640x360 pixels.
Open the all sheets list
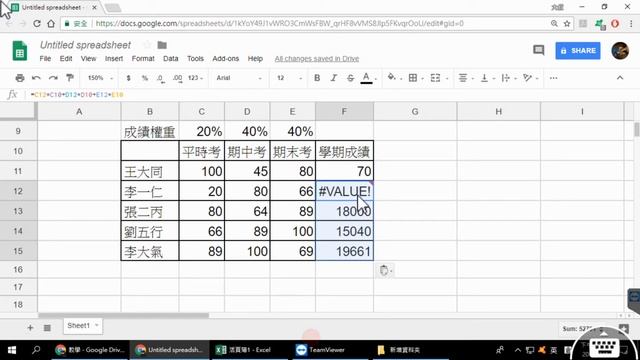pyautogui.click(x=47, y=328)
